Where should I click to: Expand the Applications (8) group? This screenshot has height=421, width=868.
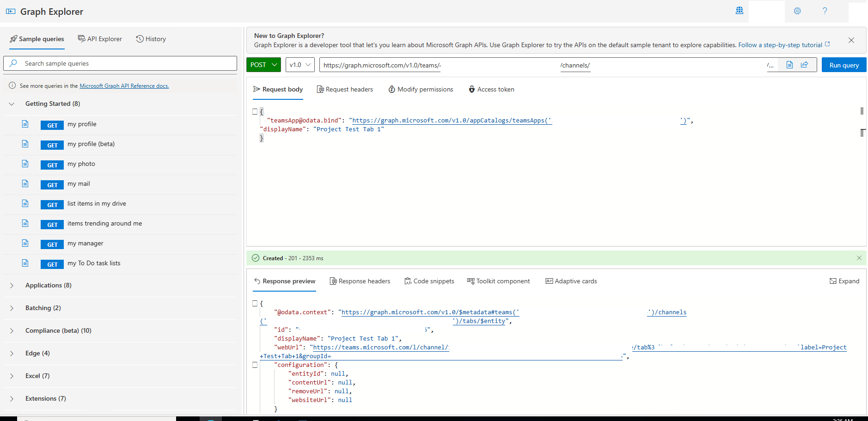click(x=12, y=286)
